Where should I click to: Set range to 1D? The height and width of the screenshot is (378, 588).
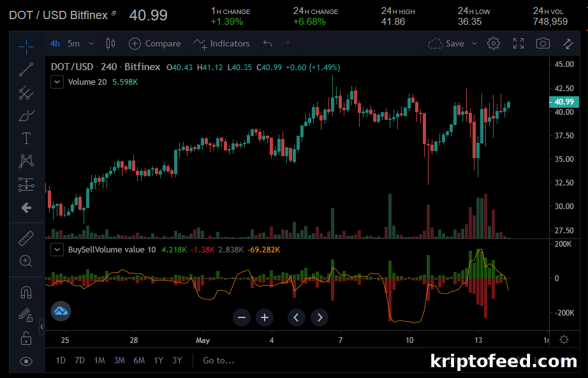point(61,360)
